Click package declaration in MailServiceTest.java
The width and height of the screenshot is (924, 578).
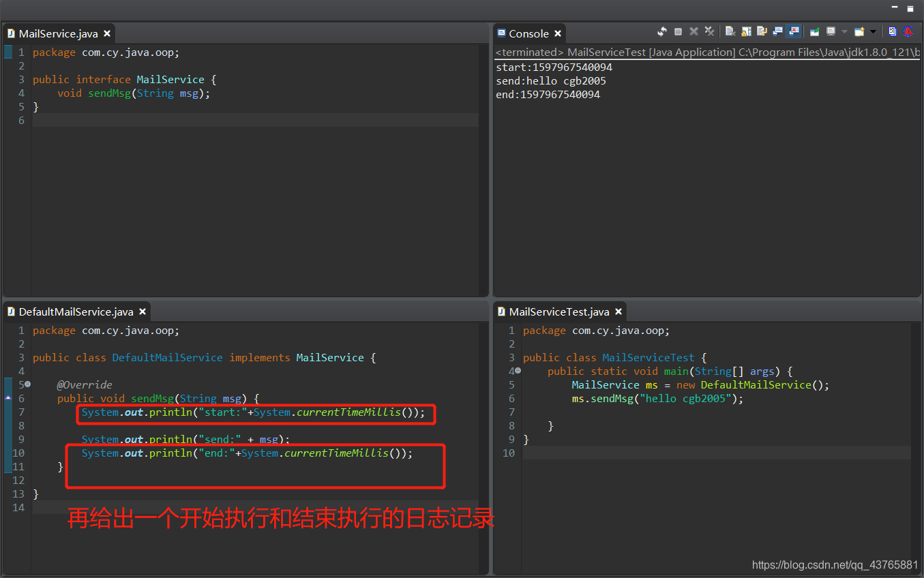tap(597, 330)
